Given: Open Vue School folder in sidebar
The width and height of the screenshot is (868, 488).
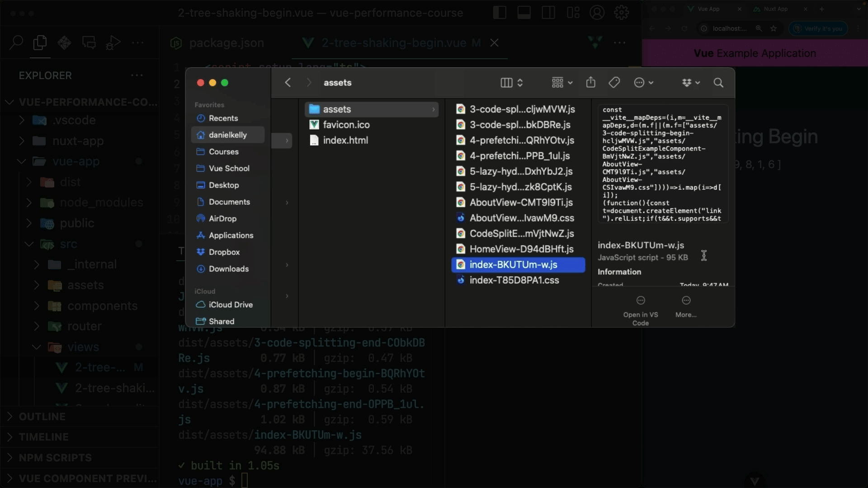Looking at the screenshot, I should coord(227,168).
